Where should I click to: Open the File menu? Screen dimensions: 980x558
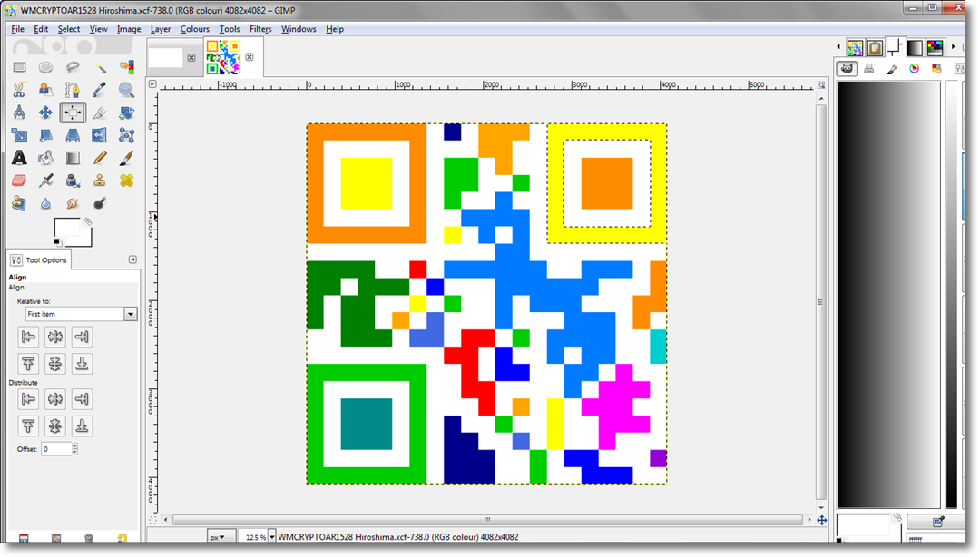point(17,29)
